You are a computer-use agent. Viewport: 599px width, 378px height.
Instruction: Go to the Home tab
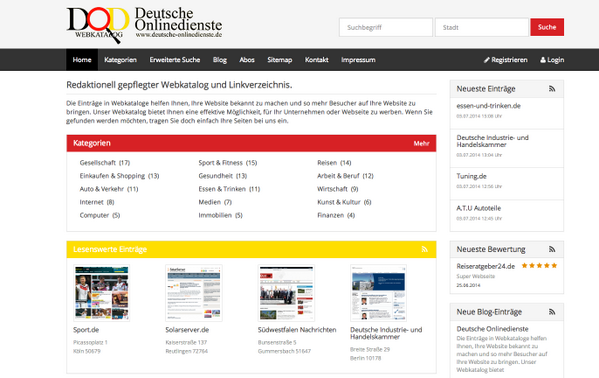pos(82,60)
